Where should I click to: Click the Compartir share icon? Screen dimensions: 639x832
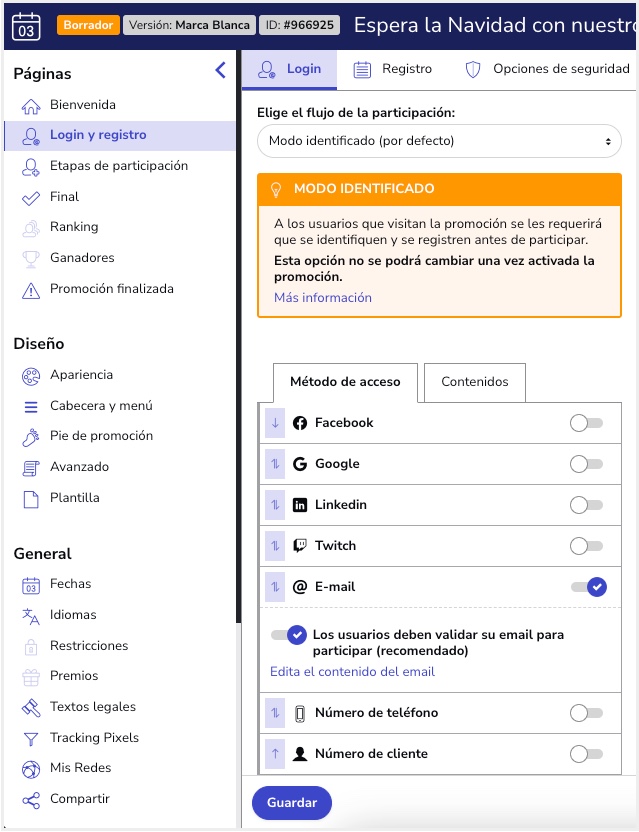[x=31, y=800]
